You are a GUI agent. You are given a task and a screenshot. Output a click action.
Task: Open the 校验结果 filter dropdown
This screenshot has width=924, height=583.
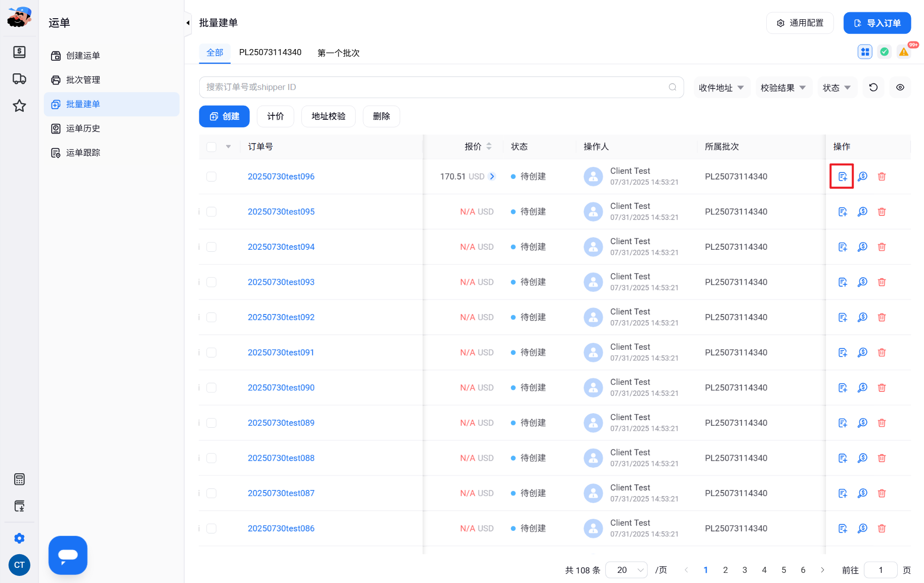[x=783, y=87]
